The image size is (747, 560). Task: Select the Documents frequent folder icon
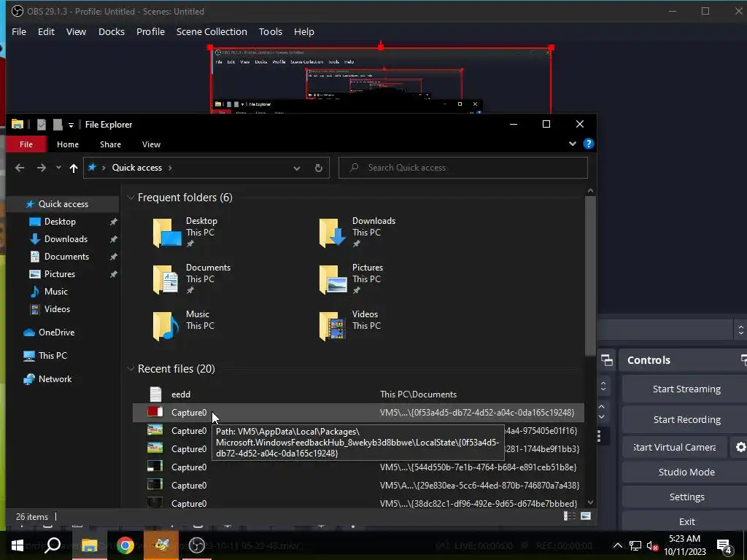coord(166,279)
